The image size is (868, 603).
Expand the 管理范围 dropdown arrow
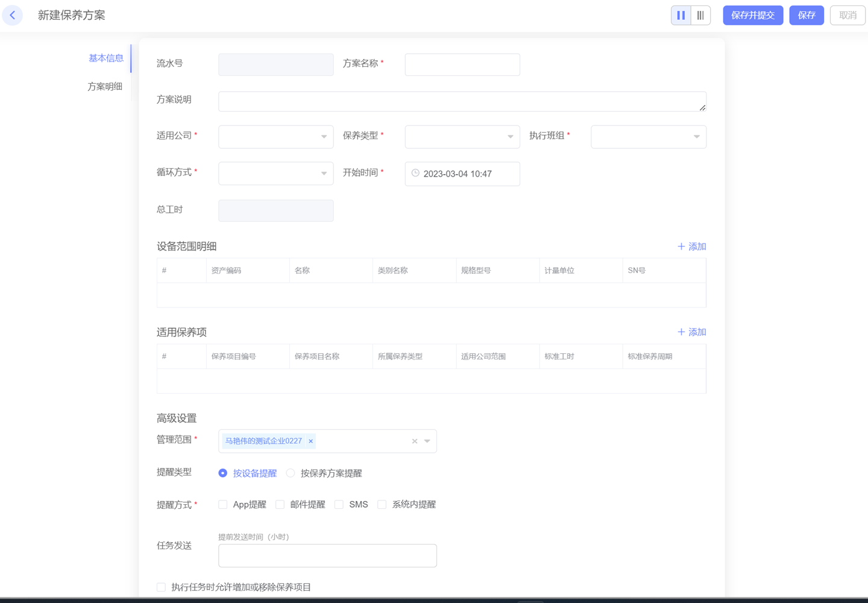tap(427, 441)
